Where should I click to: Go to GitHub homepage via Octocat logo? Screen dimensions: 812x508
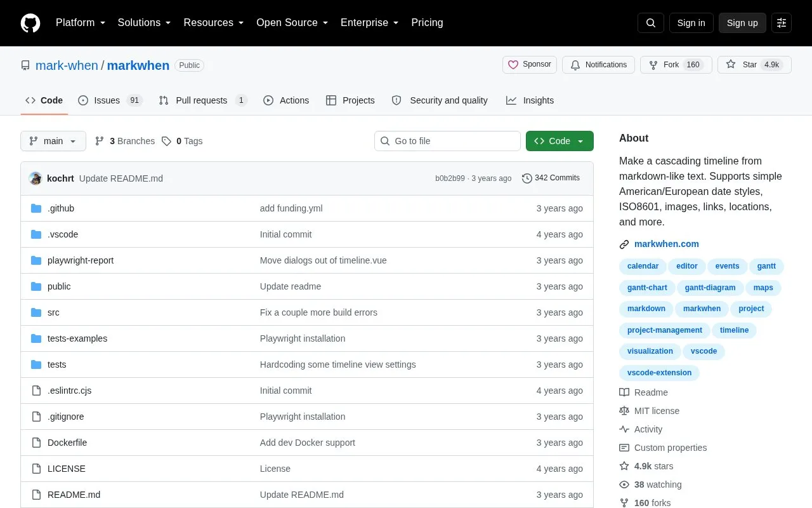pos(30,23)
